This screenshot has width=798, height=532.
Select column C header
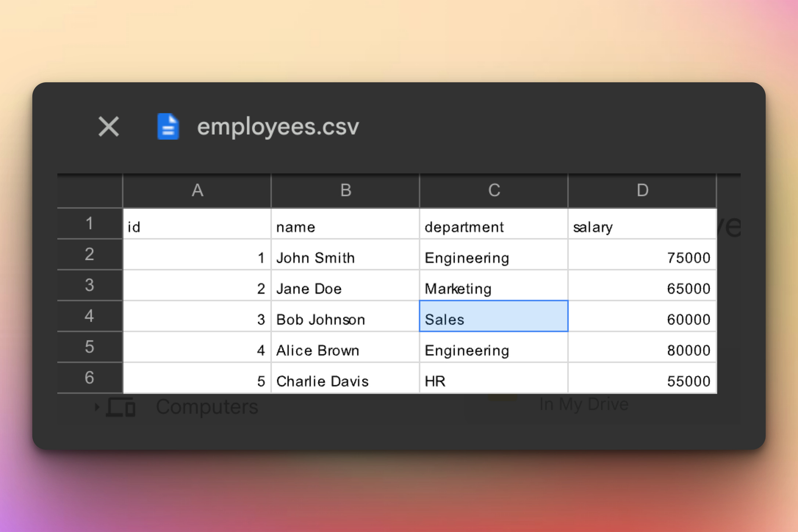click(x=494, y=190)
